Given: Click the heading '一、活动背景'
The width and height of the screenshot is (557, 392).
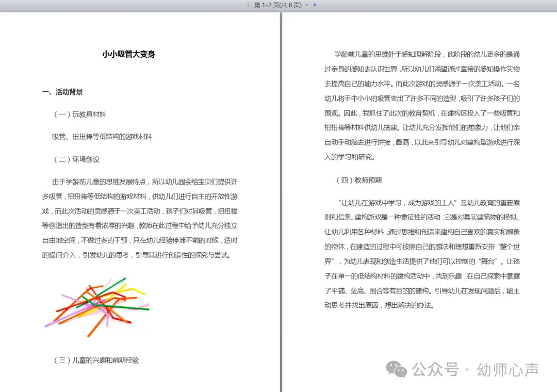Looking at the screenshot, I should pos(62,92).
